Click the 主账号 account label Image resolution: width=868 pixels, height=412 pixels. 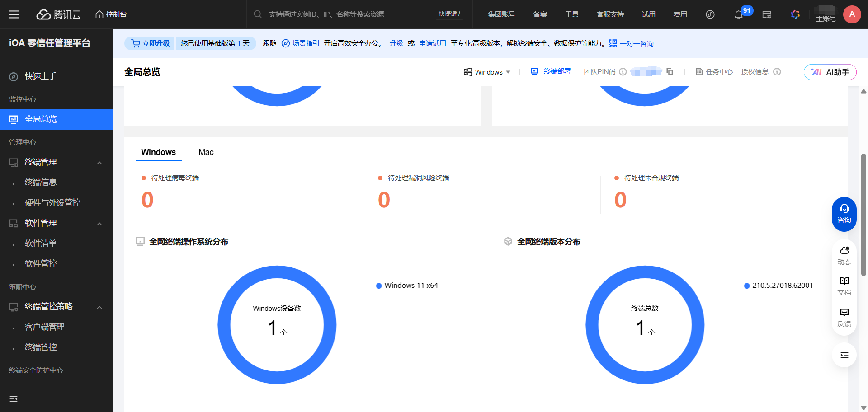(x=826, y=19)
